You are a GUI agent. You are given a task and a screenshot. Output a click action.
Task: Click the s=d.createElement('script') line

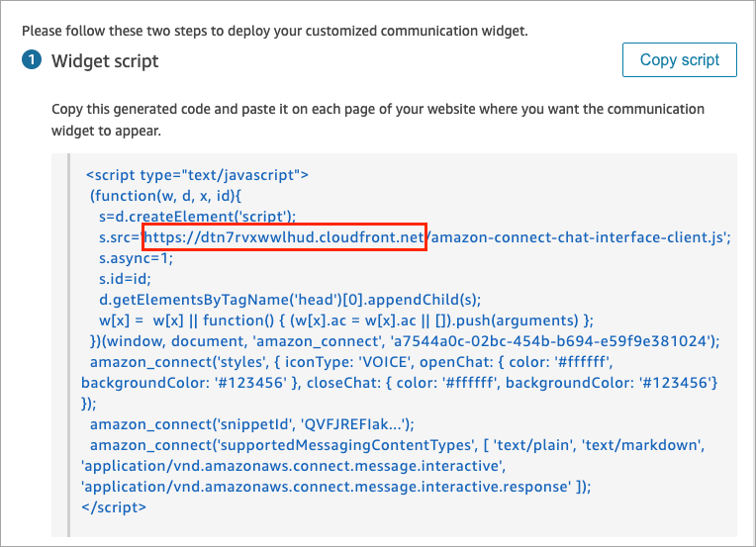tap(197, 217)
